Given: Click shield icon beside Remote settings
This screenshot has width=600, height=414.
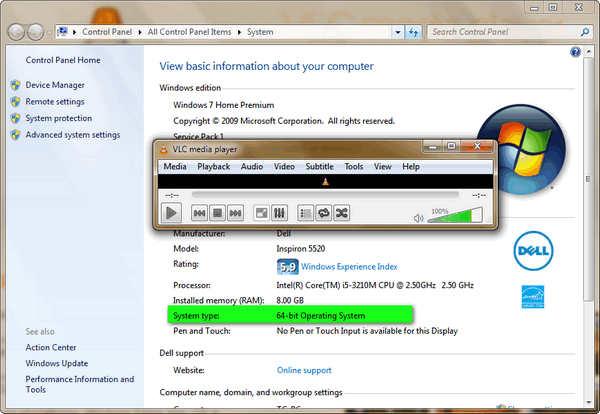Looking at the screenshot, I should tap(15, 102).
